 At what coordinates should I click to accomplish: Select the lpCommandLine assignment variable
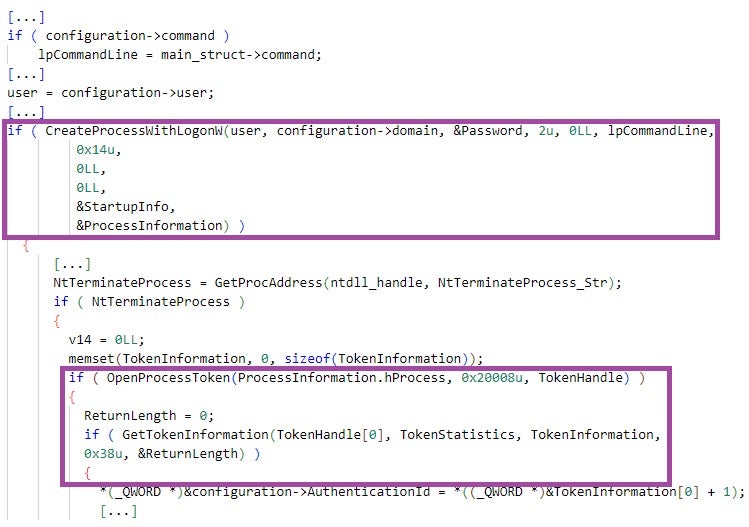[x=88, y=54]
